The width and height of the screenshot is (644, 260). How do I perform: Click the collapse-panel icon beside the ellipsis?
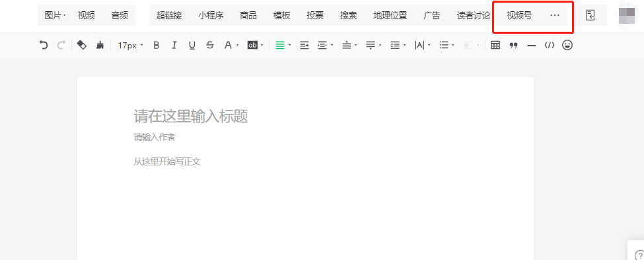(590, 16)
